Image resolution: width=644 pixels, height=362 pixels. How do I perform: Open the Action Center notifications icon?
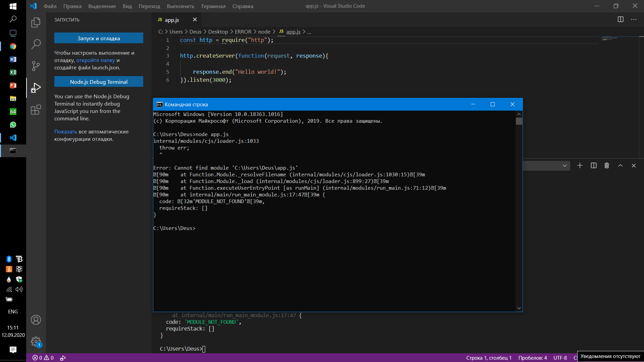(x=13, y=350)
